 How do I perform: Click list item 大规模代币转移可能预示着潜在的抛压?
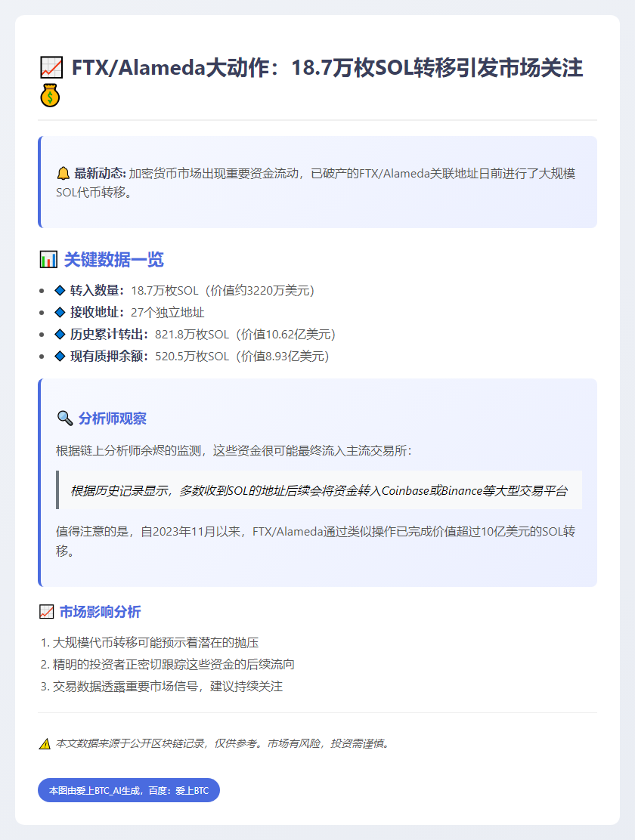[156, 642]
